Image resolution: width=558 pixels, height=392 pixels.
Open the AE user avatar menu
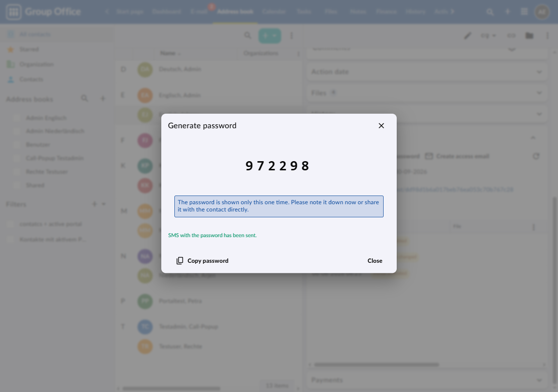tap(542, 12)
